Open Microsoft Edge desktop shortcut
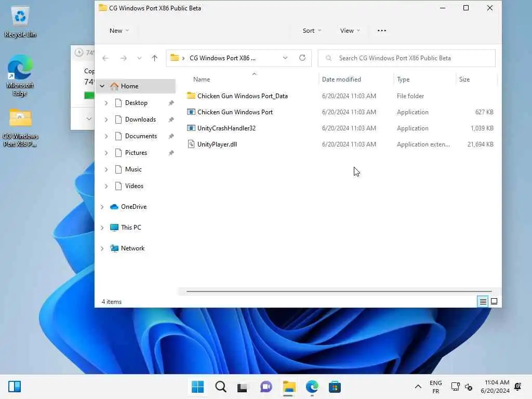Screen dimensions: 532x399 click(20, 75)
